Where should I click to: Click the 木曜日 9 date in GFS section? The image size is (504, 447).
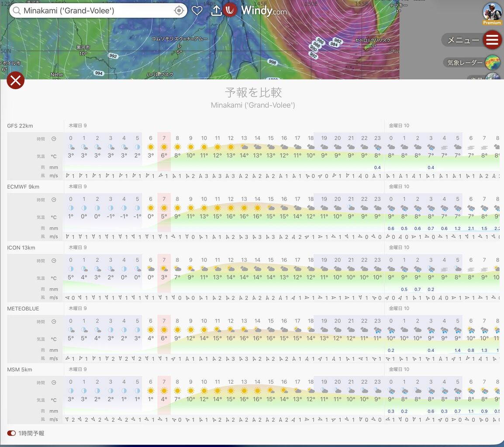coord(77,126)
